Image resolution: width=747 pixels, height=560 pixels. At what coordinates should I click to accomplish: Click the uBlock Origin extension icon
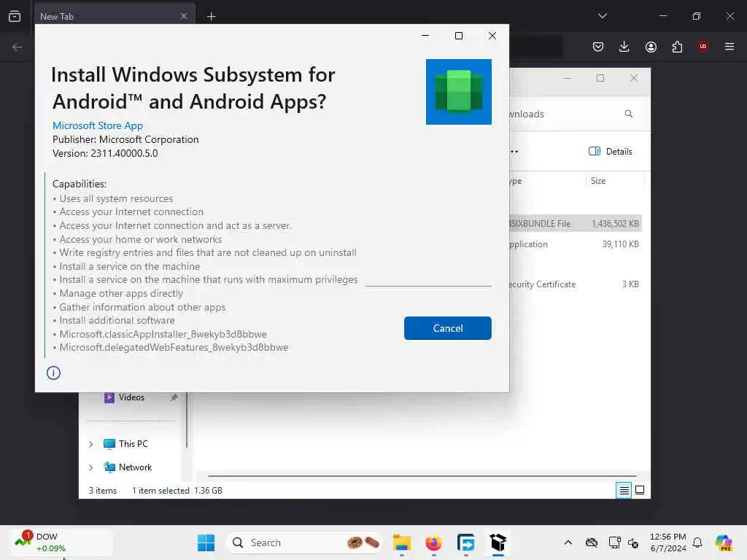(x=703, y=47)
